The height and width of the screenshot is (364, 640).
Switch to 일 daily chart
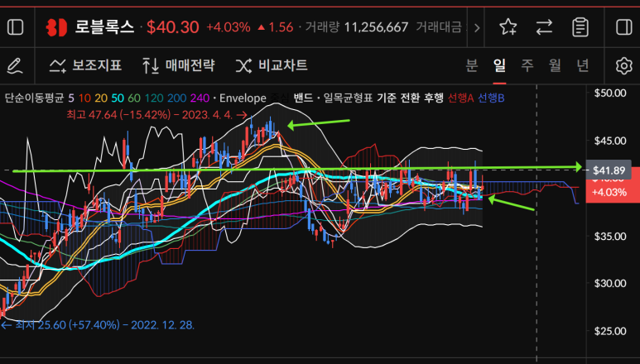pos(499,65)
